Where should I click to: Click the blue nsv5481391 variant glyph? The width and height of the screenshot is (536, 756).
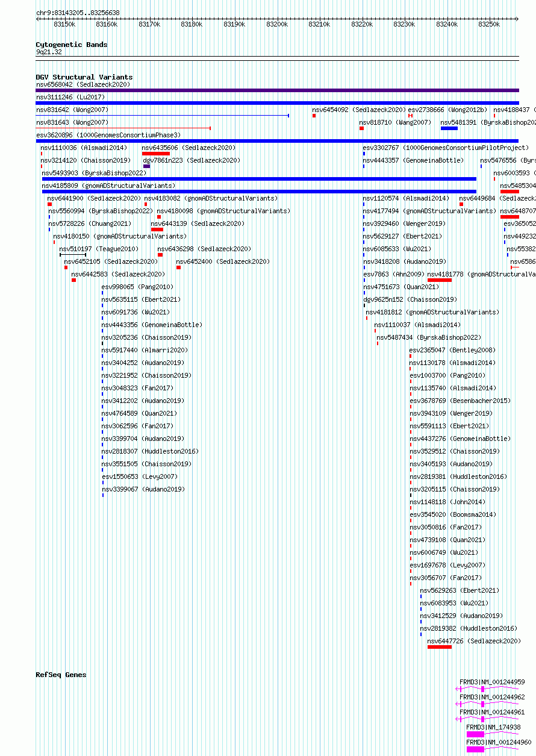449,128
